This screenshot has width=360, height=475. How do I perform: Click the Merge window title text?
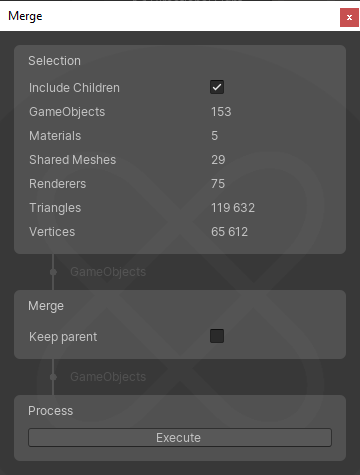[25, 16]
